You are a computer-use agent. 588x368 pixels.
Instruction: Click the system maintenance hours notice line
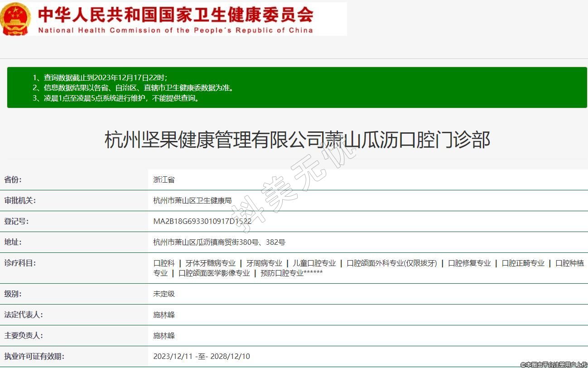[x=116, y=98]
